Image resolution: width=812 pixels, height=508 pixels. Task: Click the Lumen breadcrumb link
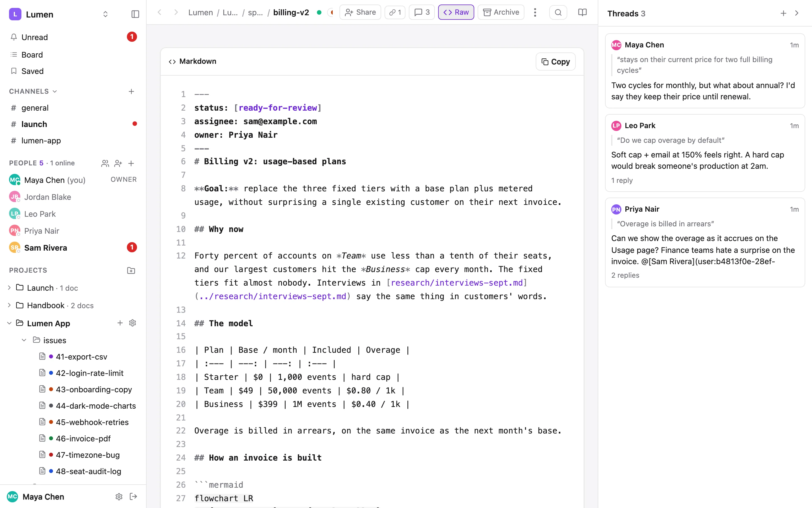coord(200,12)
